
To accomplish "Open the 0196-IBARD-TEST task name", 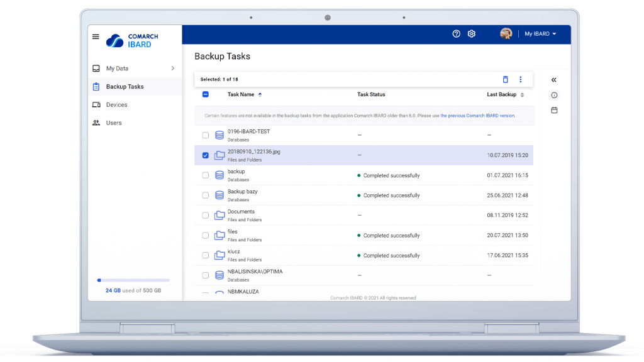I will coord(248,132).
